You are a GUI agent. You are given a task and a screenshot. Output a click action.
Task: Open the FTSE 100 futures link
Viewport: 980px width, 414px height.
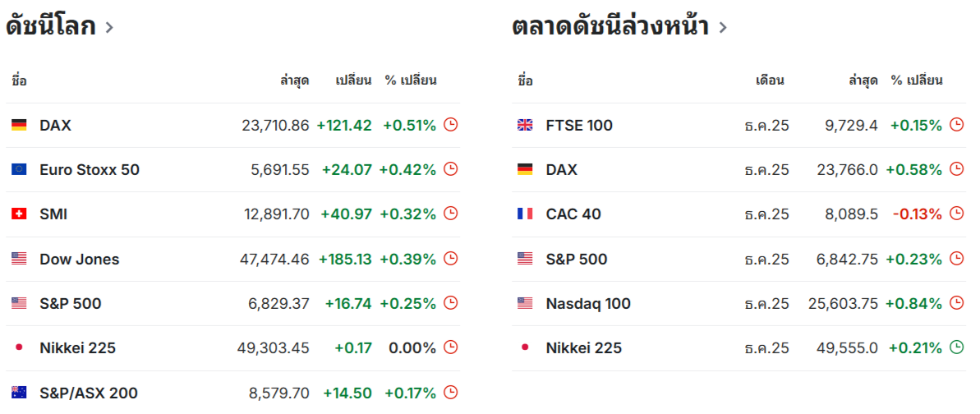pos(579,126)
